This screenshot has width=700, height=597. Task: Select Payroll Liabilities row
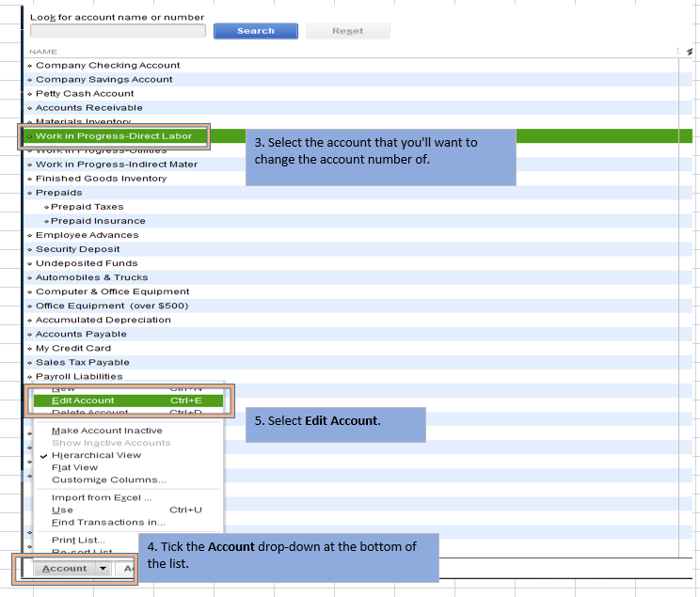tap(358, 377)
